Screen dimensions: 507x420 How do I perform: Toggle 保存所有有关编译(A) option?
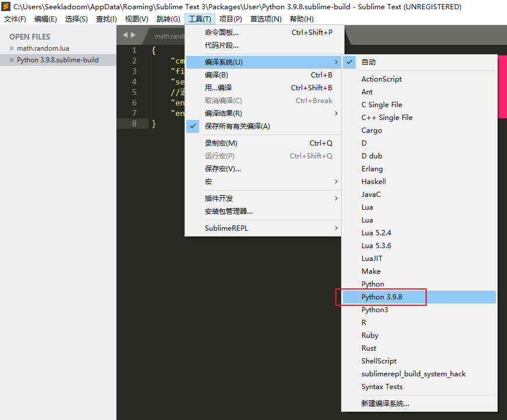coord(264,126)
